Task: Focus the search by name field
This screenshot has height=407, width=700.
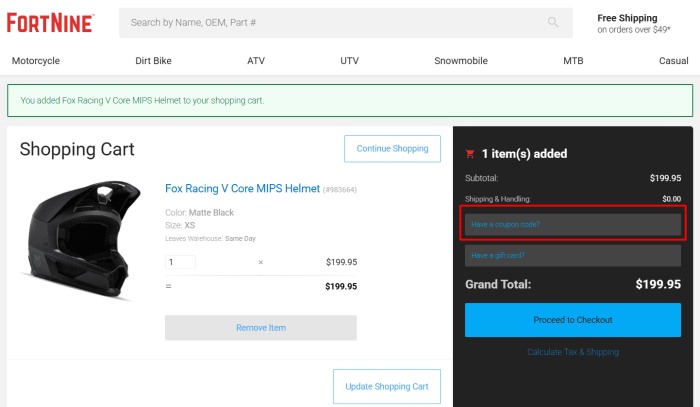Action: click(x=346, y=23)
